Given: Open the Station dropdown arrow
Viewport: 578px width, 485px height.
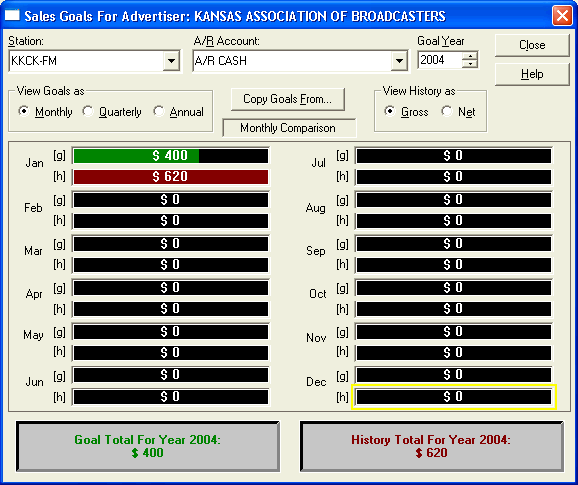Looking at the screenshot, I should tap(171, 61).
